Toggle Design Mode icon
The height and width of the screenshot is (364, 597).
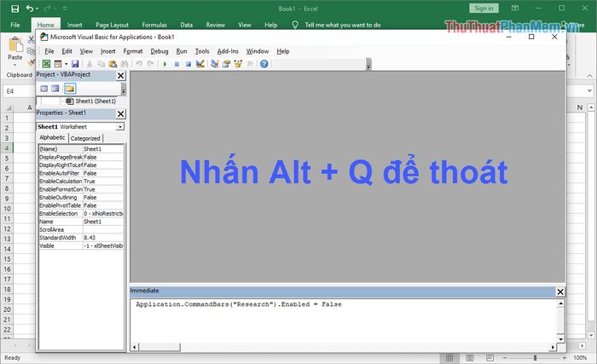[x=200, y=64]
